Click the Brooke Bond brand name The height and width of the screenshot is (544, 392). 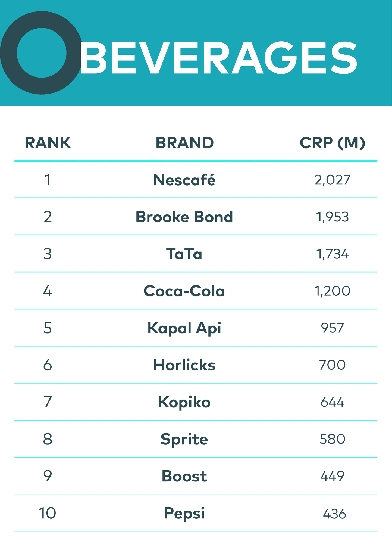184,217
